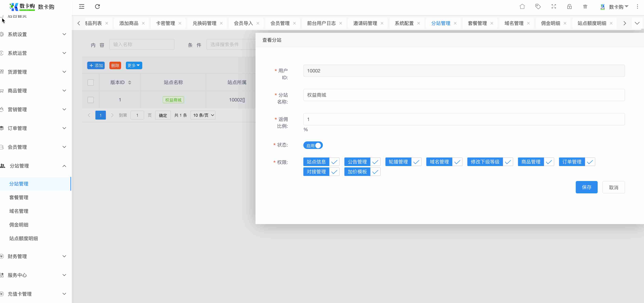Screen dimensions: 644x303
Task: Toggle the sidebar collapse menu icon
Action: click(x=82, y=7)
